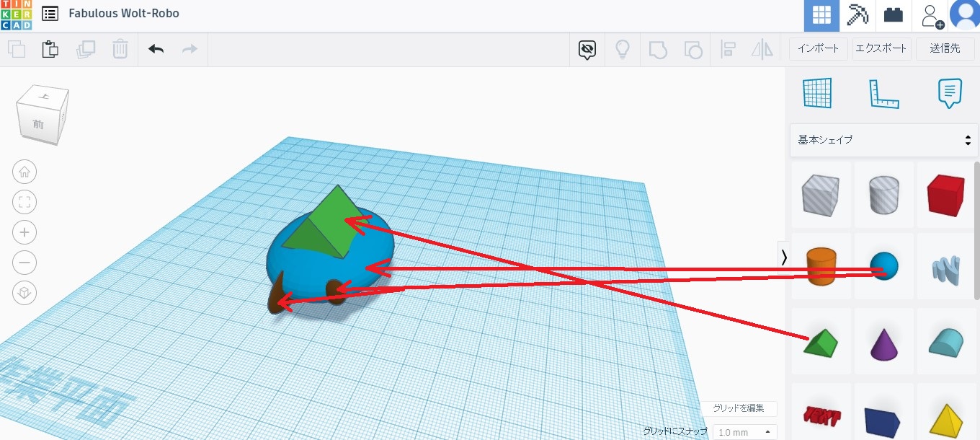Select the blue Sphere shape

click(883, 265)
